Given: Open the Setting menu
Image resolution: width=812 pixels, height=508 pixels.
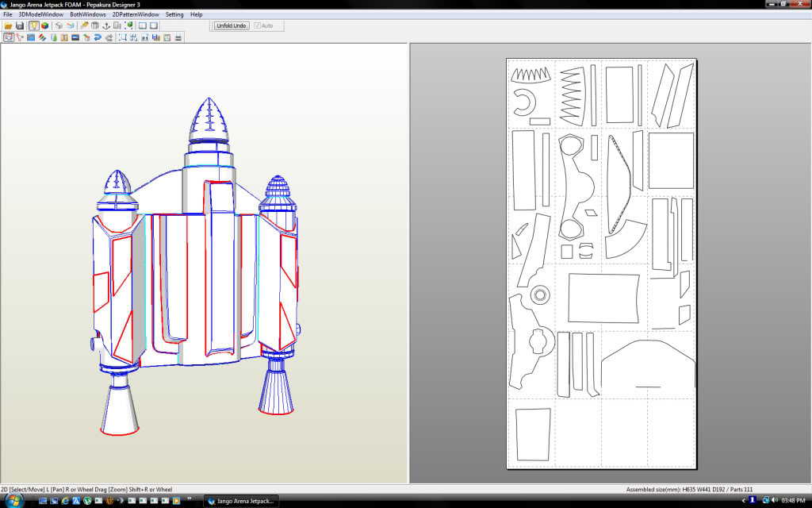Looking at the screenshot, I should pos(174,14).
